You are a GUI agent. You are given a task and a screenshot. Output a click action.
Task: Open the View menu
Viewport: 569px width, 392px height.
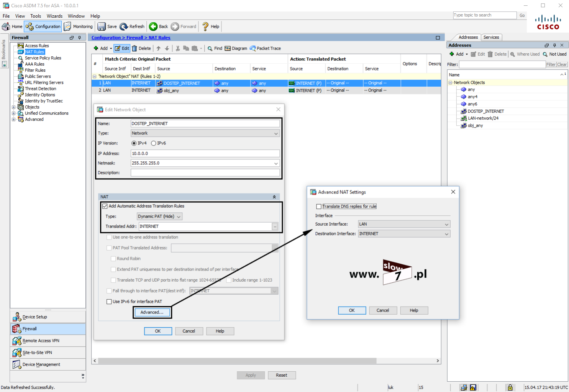20,16
